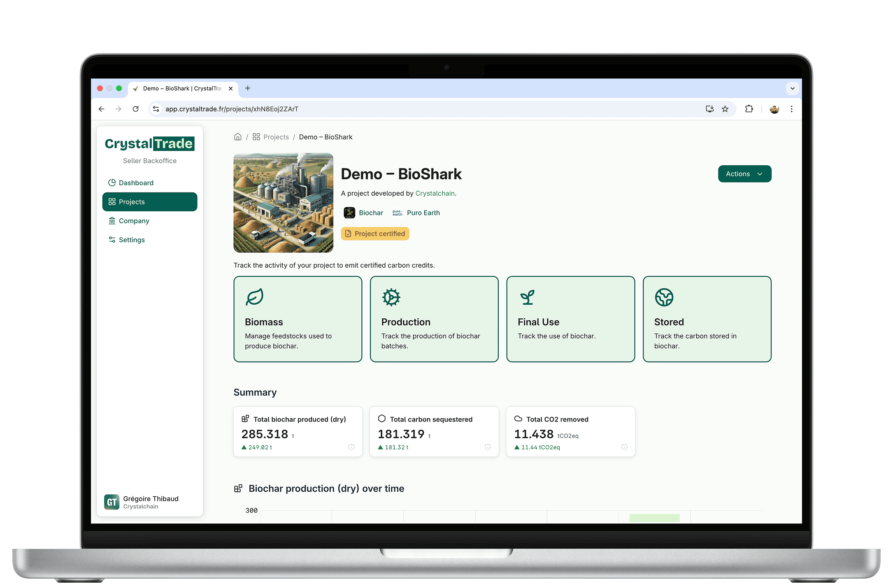Click the Demo – BioShark breadcrumb text
Viewport: 893px width, 588px height.
click(x=326, y=137)
